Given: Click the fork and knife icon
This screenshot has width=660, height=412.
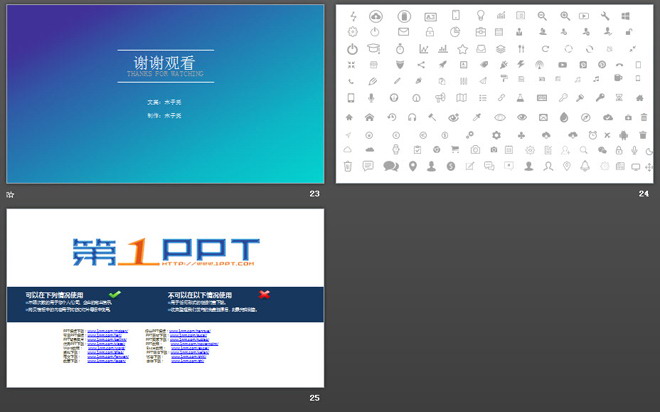Looking at the screenshot, I should coord(522,49).
